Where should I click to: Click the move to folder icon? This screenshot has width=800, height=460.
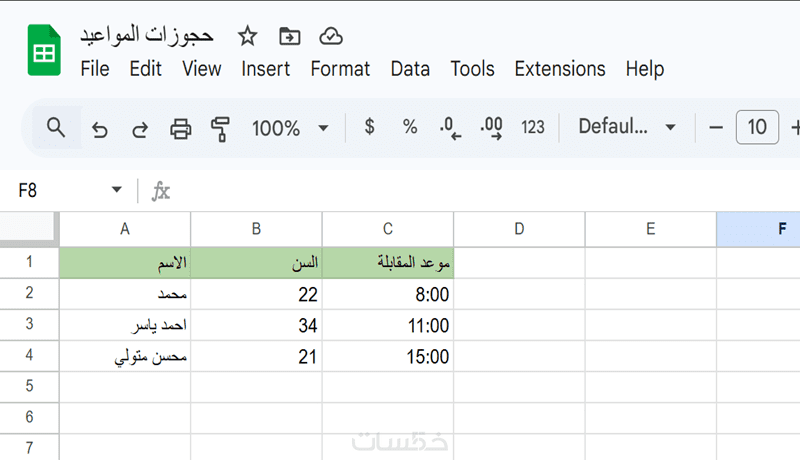(289, 36)
